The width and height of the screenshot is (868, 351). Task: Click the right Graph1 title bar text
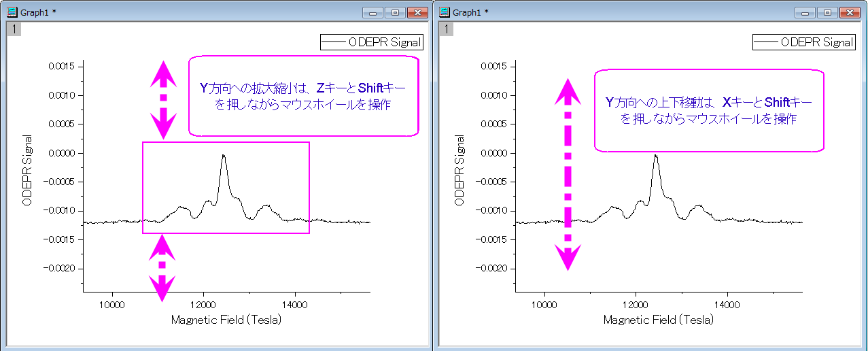[x=471, y=12]
